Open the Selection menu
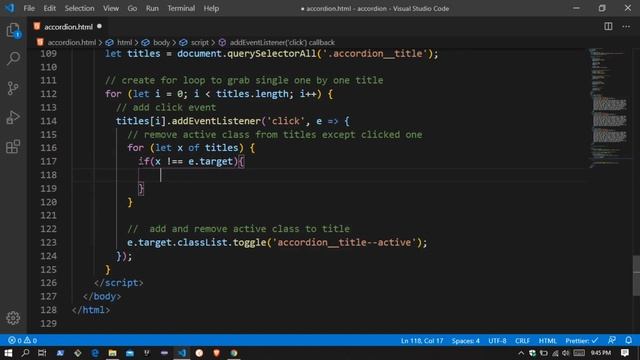 [79, 8]
